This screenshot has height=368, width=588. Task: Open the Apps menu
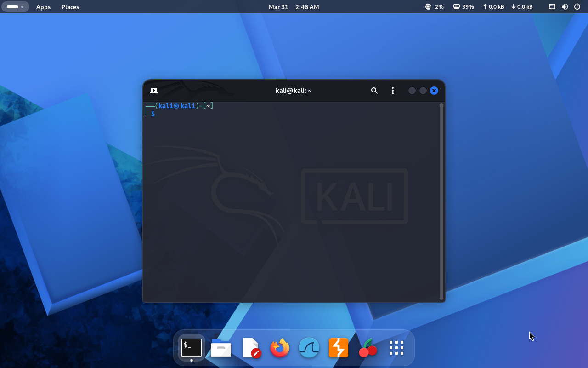coord(43,7)
